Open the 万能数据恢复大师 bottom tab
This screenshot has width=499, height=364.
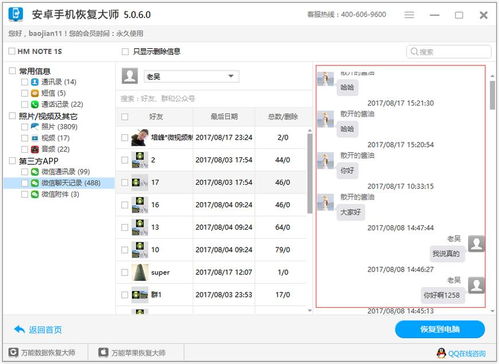(42, 353)
